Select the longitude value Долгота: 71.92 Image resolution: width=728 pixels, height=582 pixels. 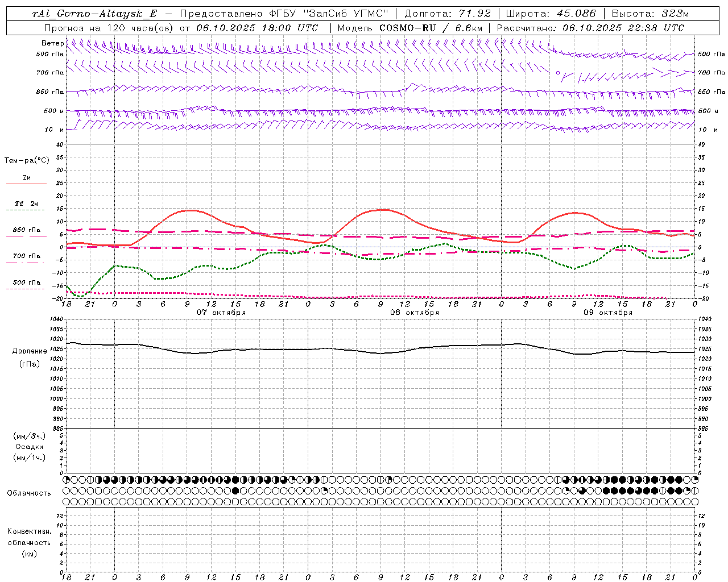tap(448, 14)
